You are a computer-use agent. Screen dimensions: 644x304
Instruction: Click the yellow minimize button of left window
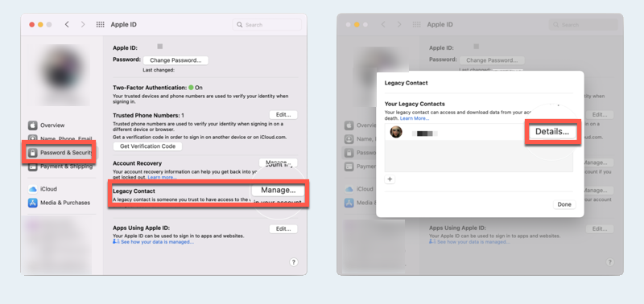[x=40, y=25]
